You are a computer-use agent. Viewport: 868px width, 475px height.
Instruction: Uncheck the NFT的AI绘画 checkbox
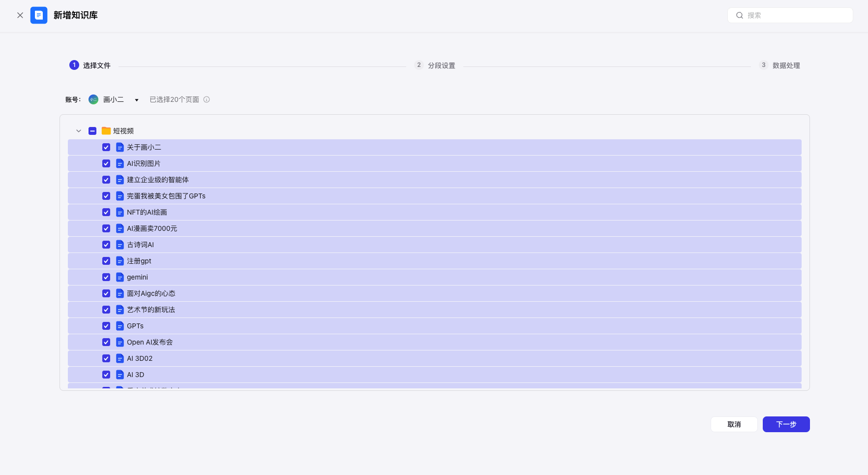[x=106, y=212]
